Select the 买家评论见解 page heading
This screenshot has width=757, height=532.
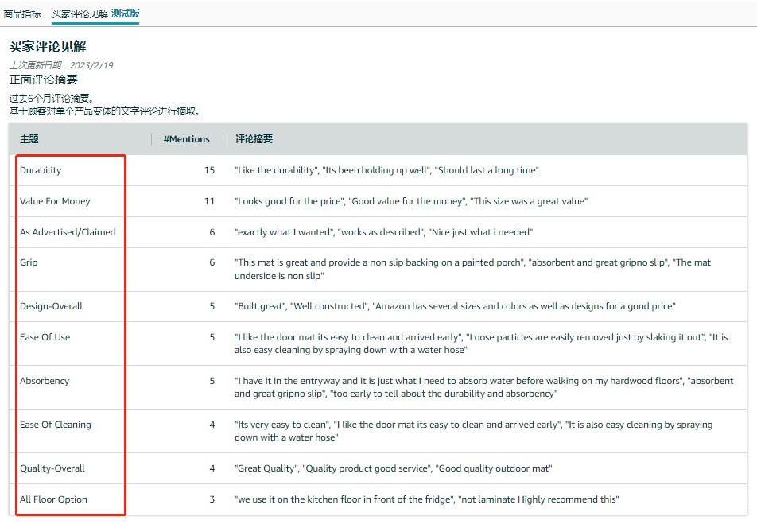click(48, 46)
